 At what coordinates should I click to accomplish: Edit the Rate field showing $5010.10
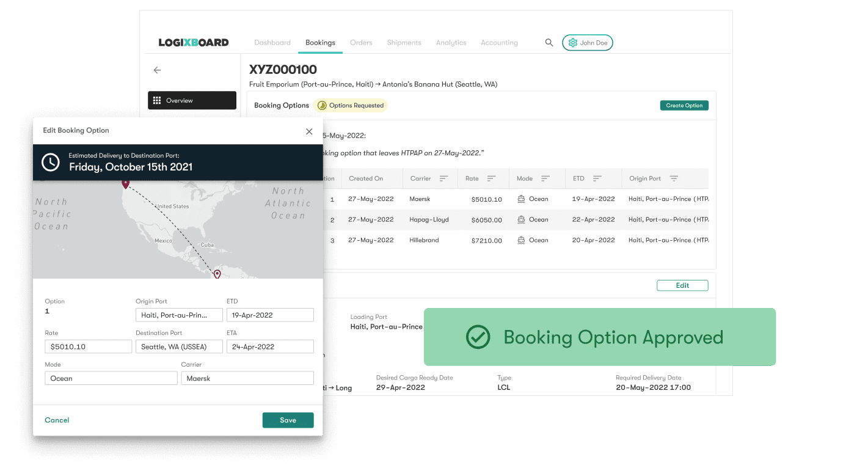[x=88, y=346]
